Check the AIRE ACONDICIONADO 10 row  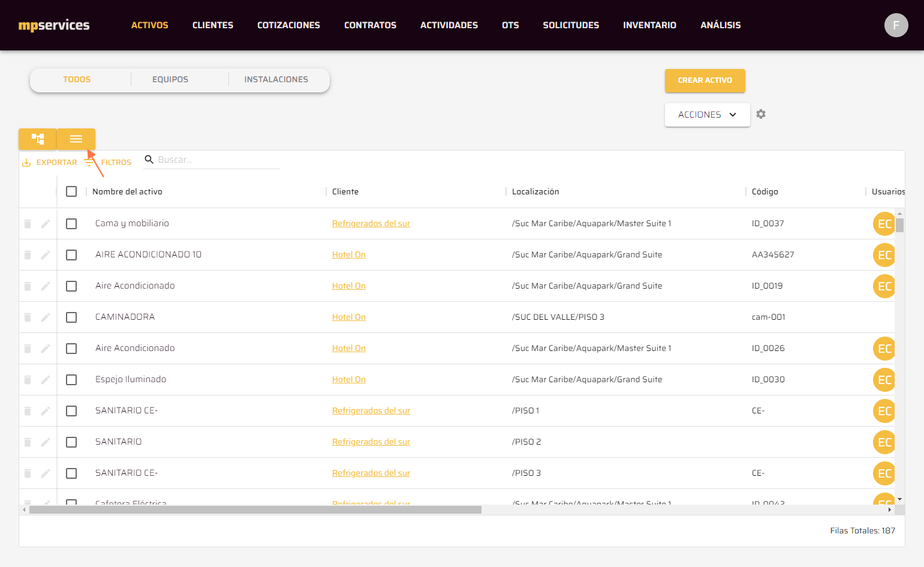coord(71,255)
